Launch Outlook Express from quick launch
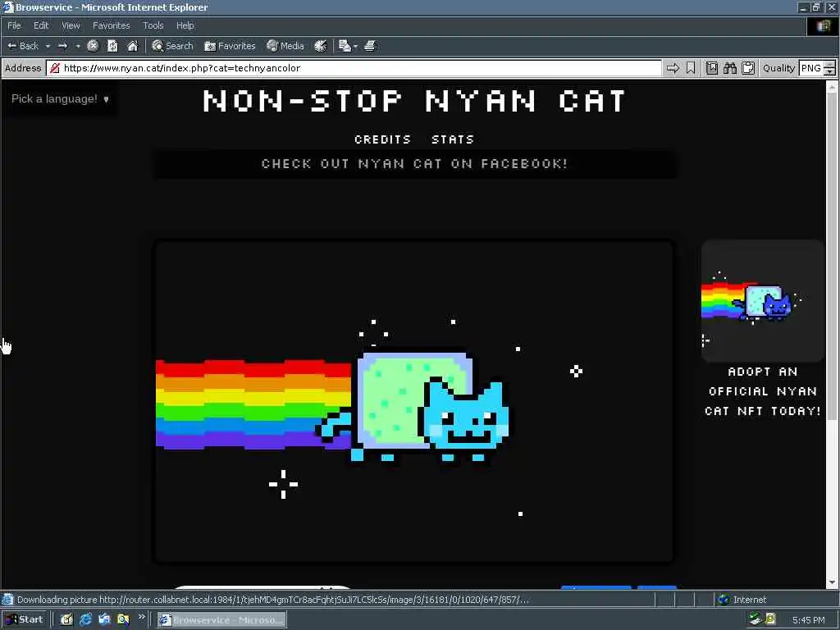Image resolution: width=840 pixels, height=630 pixels. [x=104, y=620]
